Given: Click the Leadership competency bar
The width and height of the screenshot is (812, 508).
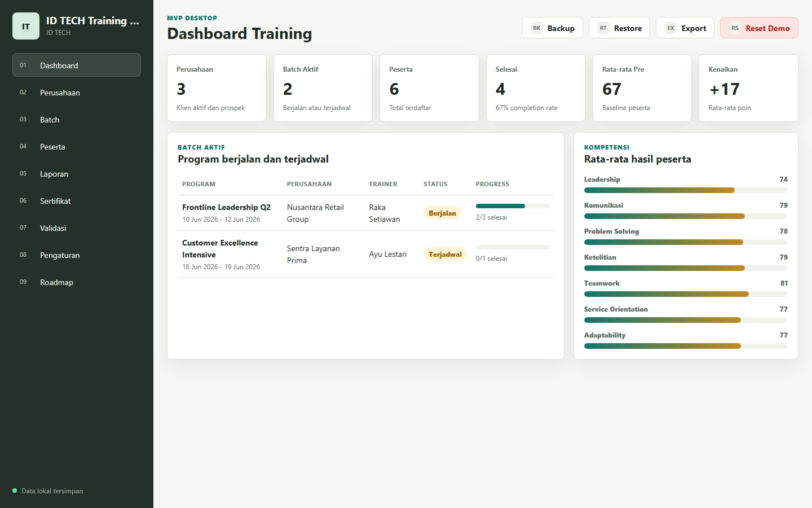Looking at the screenshot, I should pos(686,190).
